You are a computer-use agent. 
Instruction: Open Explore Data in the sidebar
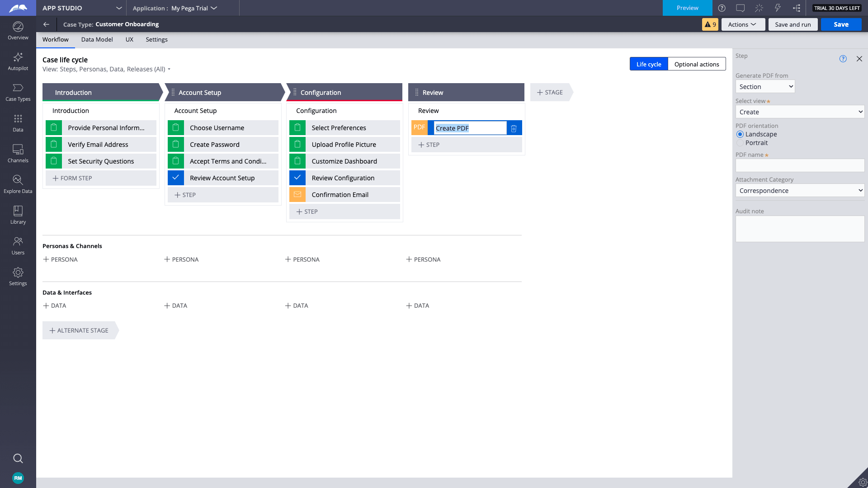pyautogui.click(x=18, y=185)
